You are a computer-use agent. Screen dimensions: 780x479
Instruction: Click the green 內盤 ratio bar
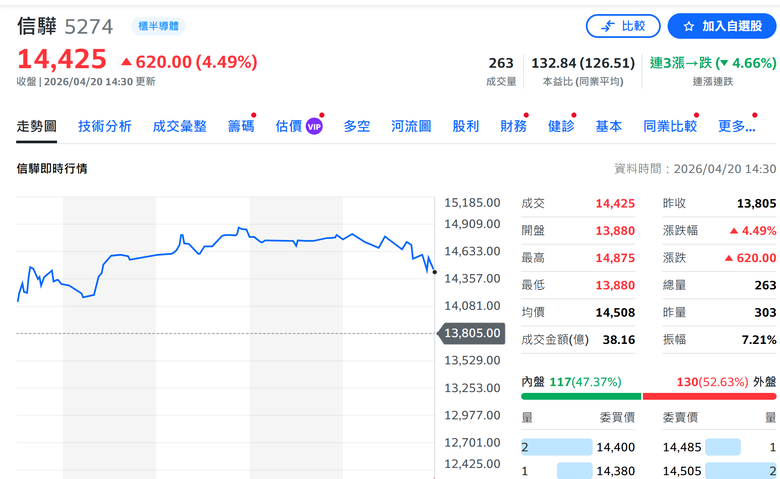coord(581,396)
